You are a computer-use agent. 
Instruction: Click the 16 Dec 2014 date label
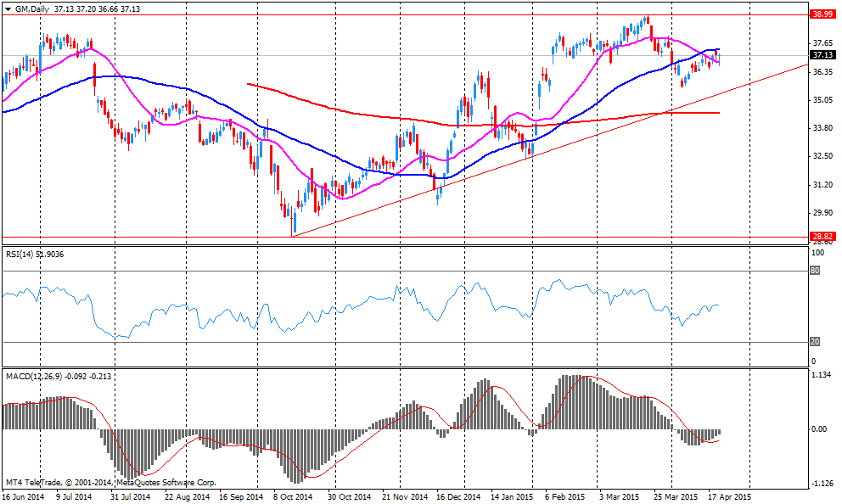458,497
